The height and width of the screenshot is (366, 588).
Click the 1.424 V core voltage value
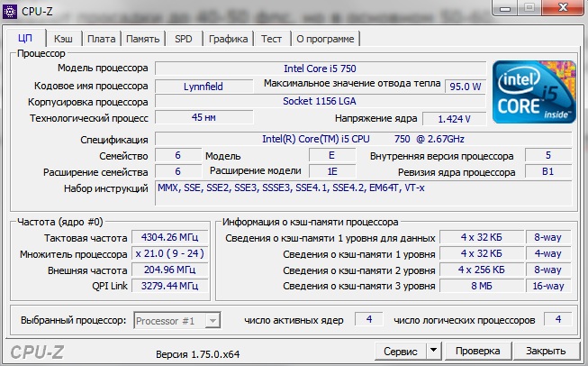(454, 119)
